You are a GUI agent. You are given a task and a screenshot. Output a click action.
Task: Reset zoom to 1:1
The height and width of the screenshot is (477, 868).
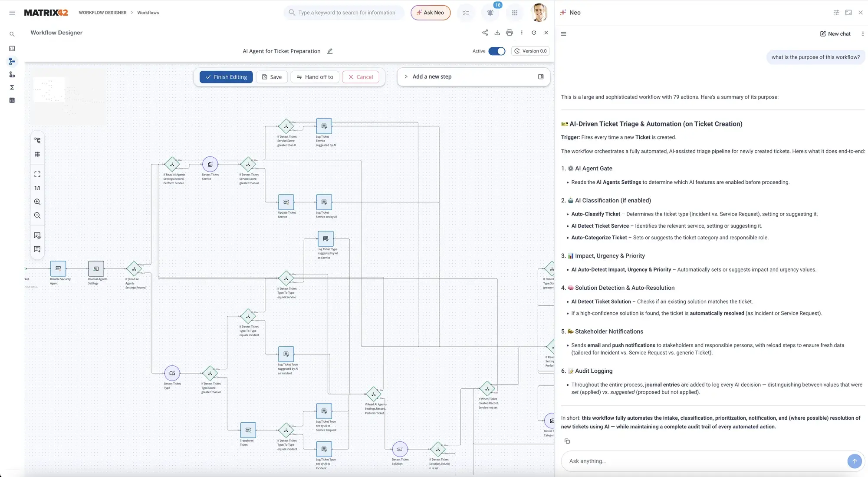click(37, 188)
